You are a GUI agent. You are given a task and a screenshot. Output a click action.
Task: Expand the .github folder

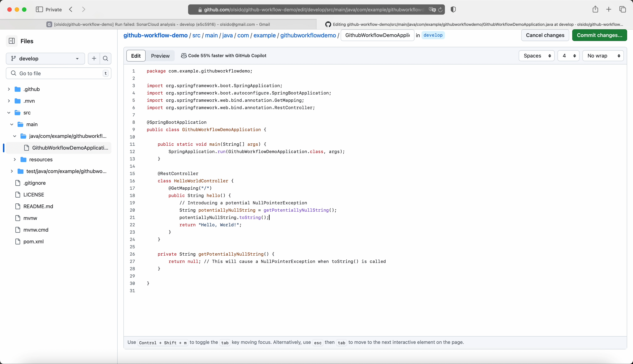coord(9,89)
